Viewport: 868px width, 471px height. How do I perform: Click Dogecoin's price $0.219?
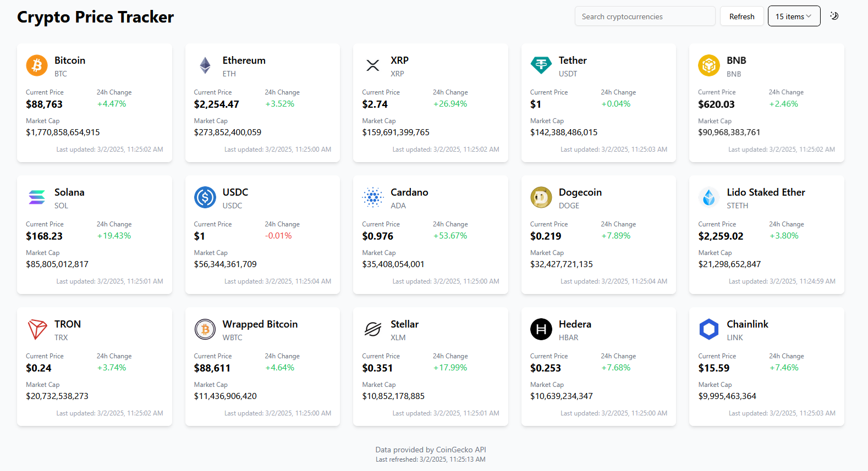click(x=546, y=236)
